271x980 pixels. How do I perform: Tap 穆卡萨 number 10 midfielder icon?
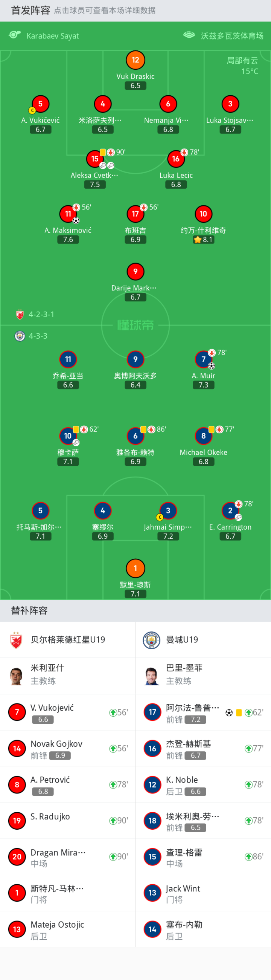pos(68,436)
